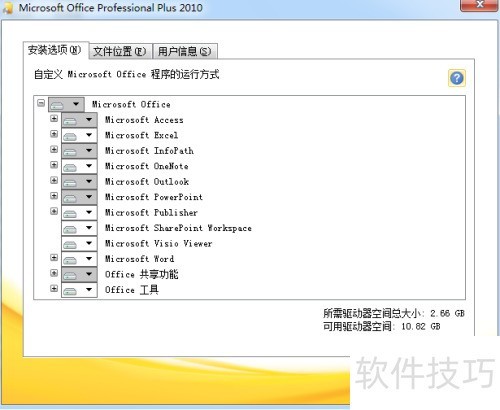This screenshot has height=410, width=500.
Task: Expand the Microsoft Access node
Action: pos(54,118)
